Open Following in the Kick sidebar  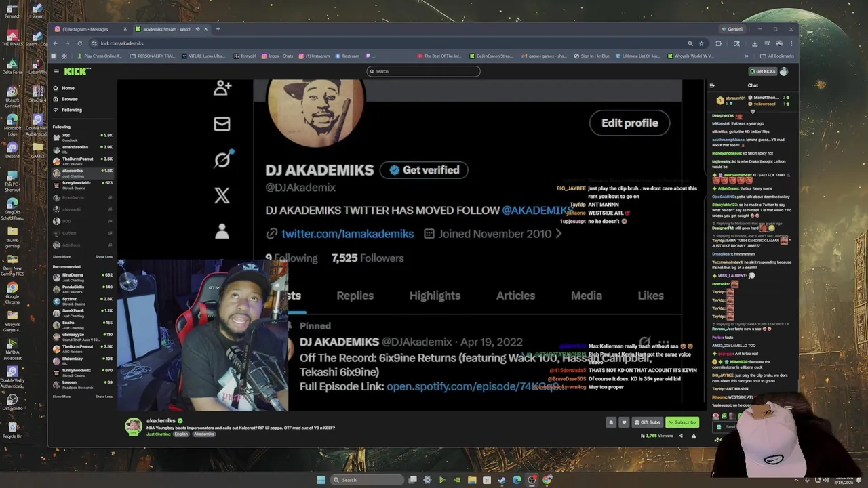71,110
